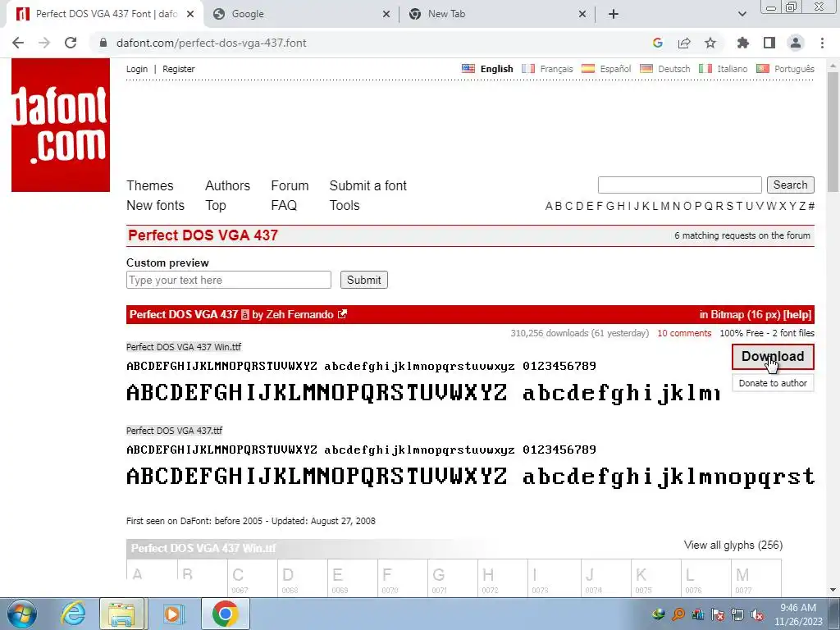Open the side panel icon

click(x=769, y=43)
